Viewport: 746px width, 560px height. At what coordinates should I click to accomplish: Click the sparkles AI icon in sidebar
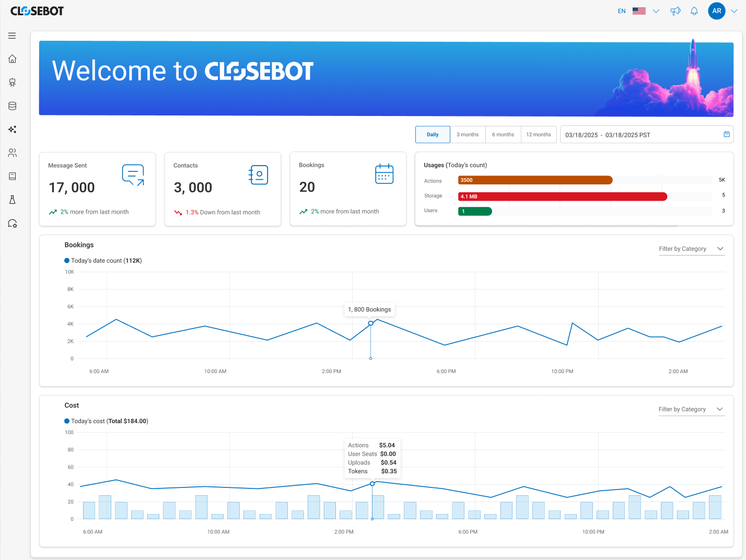pyautogui.click(x=13, y=129)
